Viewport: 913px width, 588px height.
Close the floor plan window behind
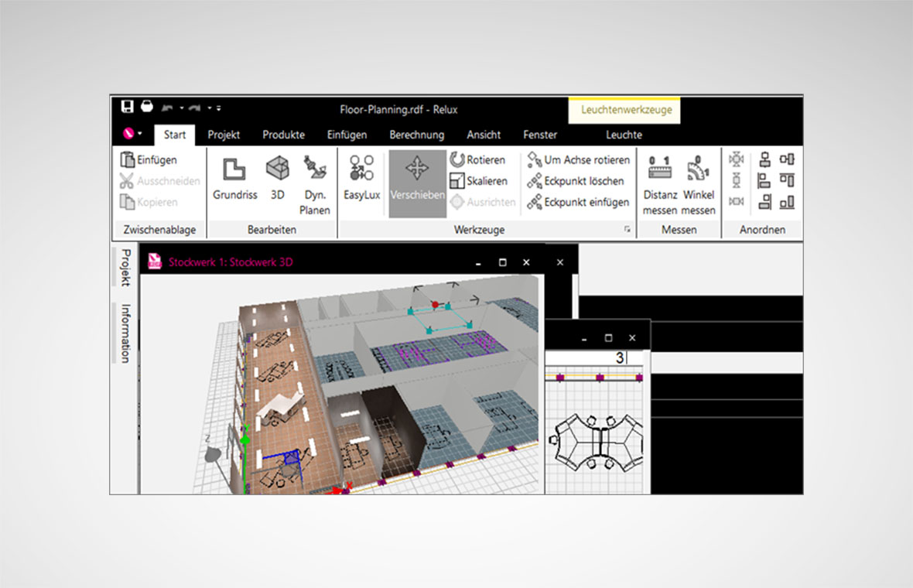[632, 337]
